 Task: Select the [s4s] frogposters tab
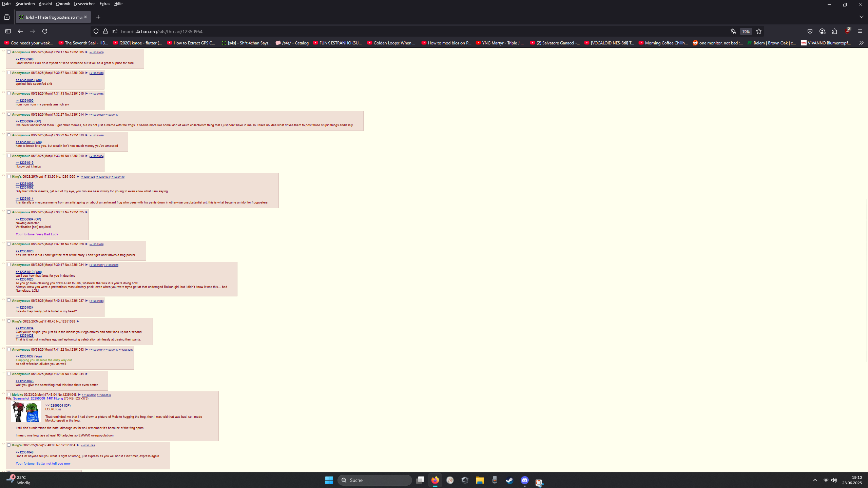(x=53, y=17)
